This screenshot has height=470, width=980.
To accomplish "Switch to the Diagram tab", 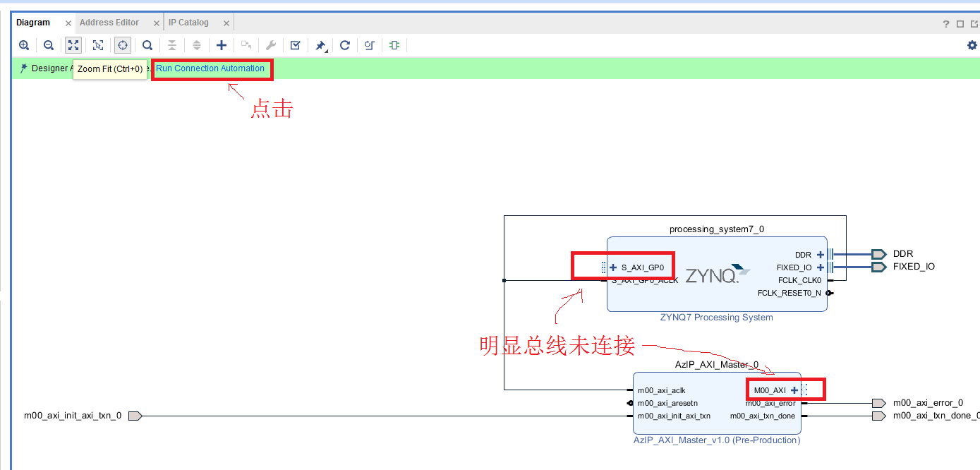I will coord(33,23).
